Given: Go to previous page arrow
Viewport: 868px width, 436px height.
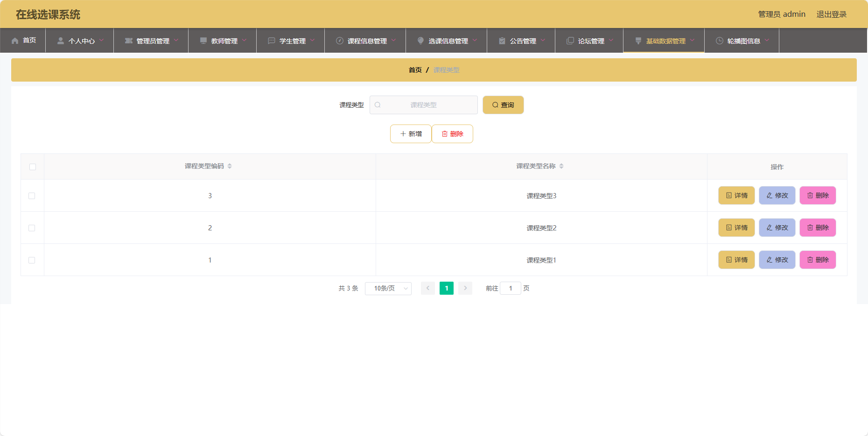Looking at the screenshot, I should 428,288.
